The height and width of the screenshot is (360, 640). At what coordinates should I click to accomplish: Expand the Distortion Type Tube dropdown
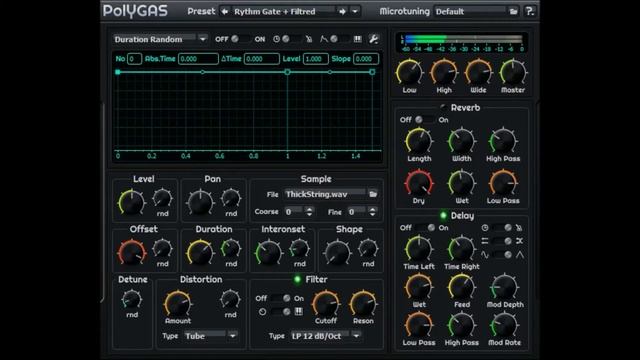click(233, 336)
